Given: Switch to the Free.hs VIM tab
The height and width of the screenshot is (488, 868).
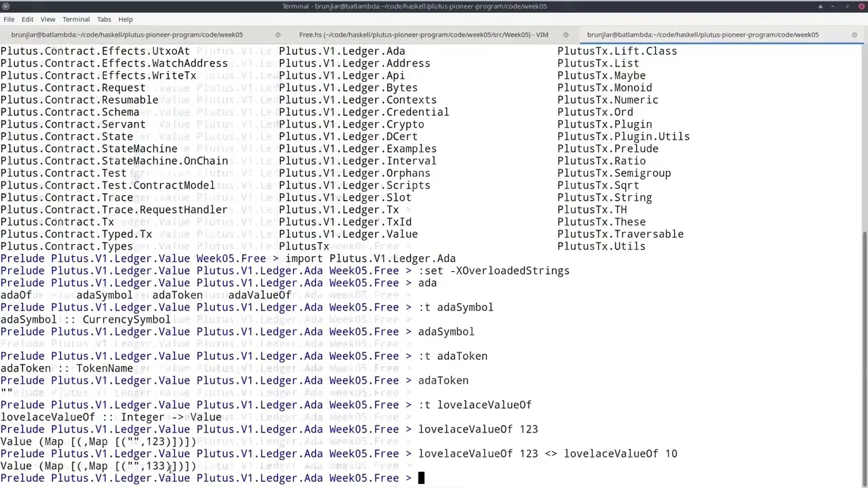Looking at the screenshot, I should pyautogui.click(x=423, y=35).
